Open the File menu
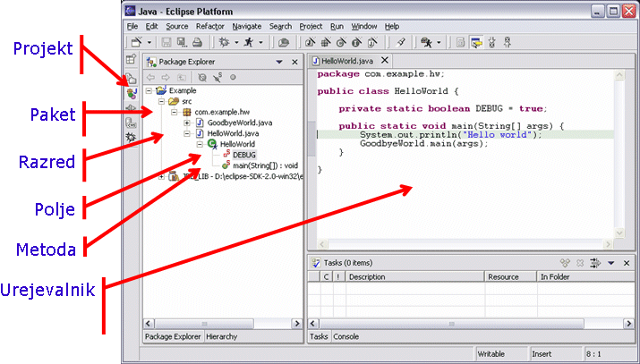This screenshot has width=640, height=364. click(x=132, y=27)
